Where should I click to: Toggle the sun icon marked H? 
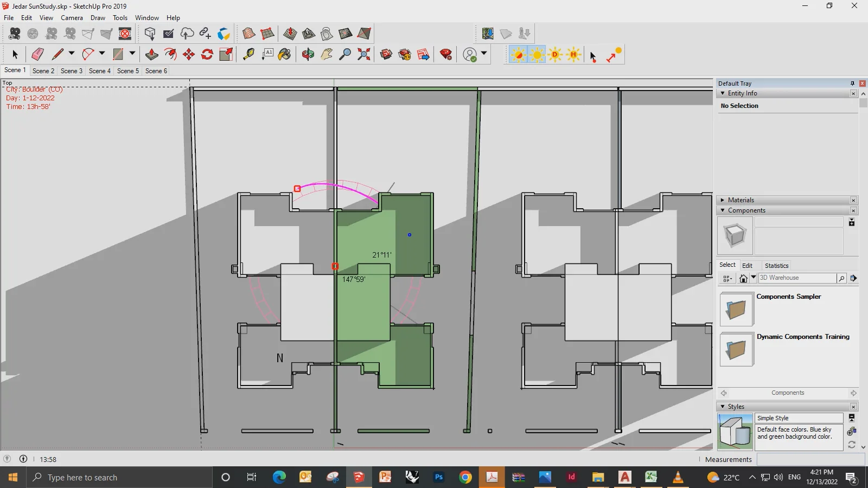tap(573, 54)
